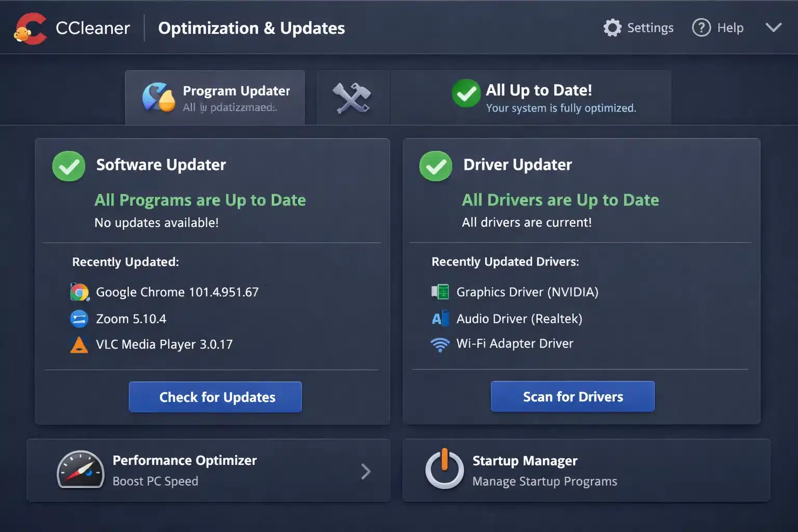Image resolution: width=798 pixels, height=532 pixels.
Task: Open the Settings gear menu
Action: pos(613,28)
